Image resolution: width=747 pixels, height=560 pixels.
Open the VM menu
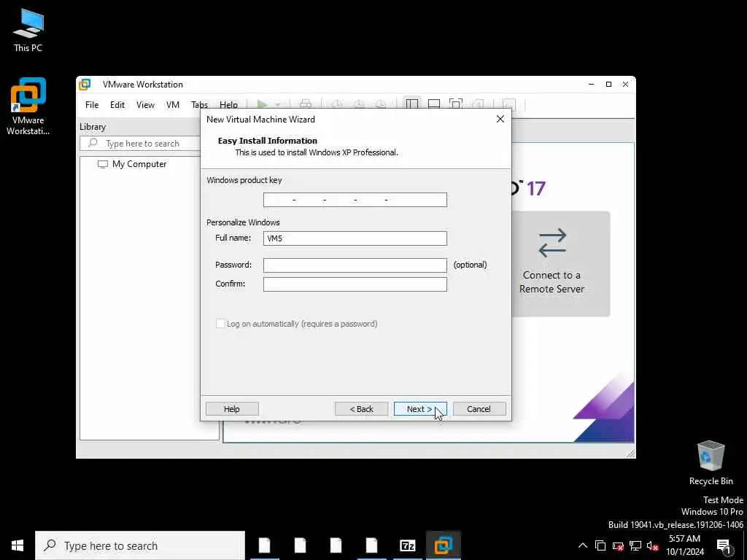tap(172, 105)
